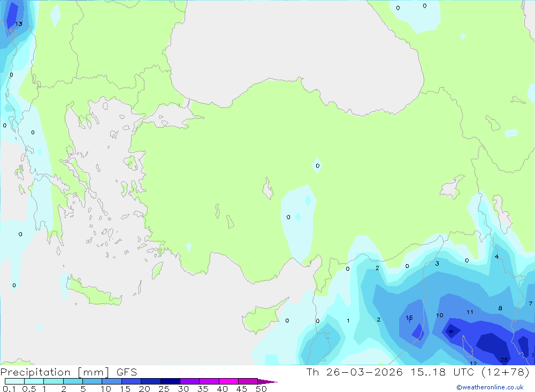Click the map precipitation value '12'
This screenshot has height=392, width=535.
point(473,363)
